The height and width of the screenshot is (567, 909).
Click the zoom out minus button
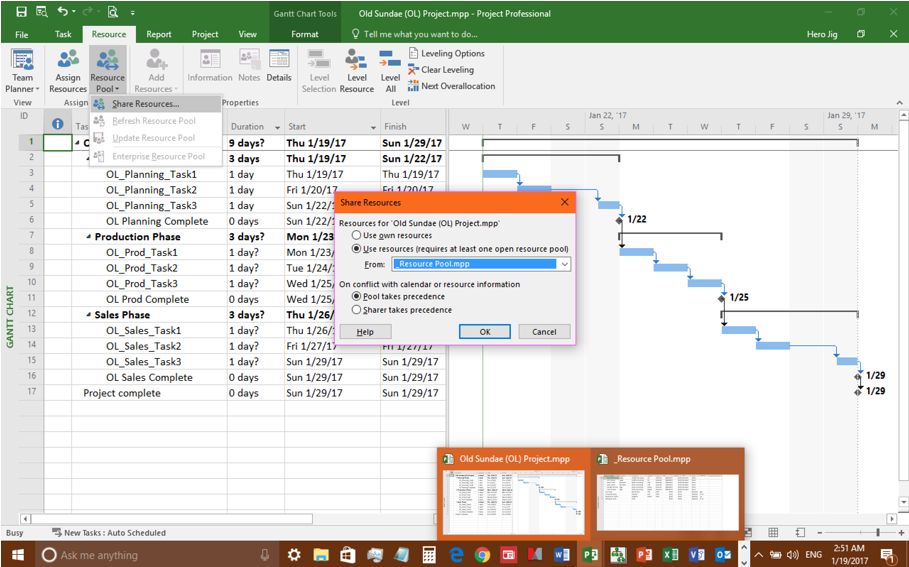point(819,532)
